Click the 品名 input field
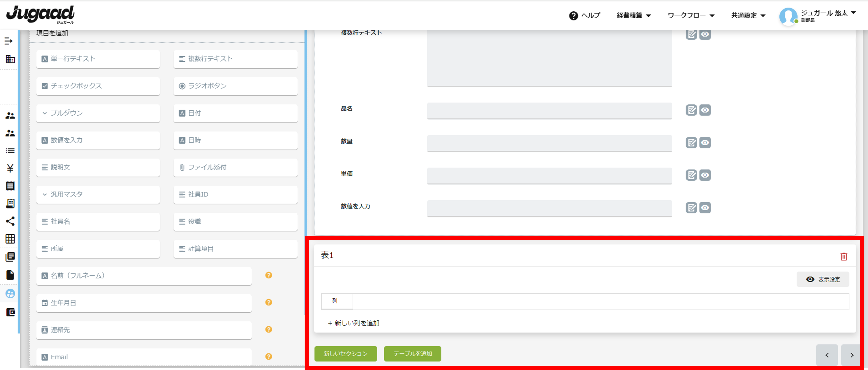 coord(549,111)
